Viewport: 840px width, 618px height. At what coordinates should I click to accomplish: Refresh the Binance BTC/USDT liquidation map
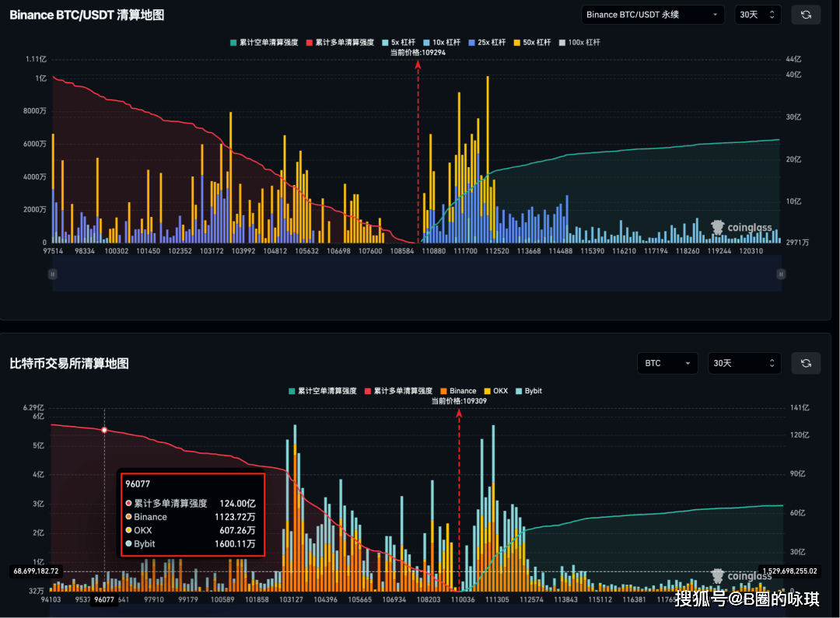point(806,15)
